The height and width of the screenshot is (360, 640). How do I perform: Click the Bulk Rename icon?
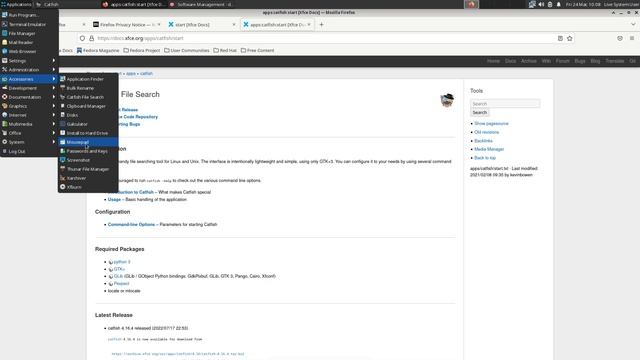(x=62, y=88)
